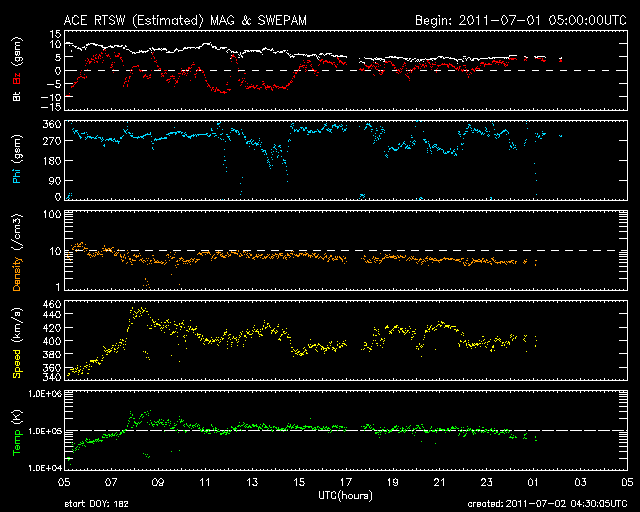Select the red 'Bz' axis label
Image resolution: width=640 pixels, height=512 pixels.
click(17, 79)
